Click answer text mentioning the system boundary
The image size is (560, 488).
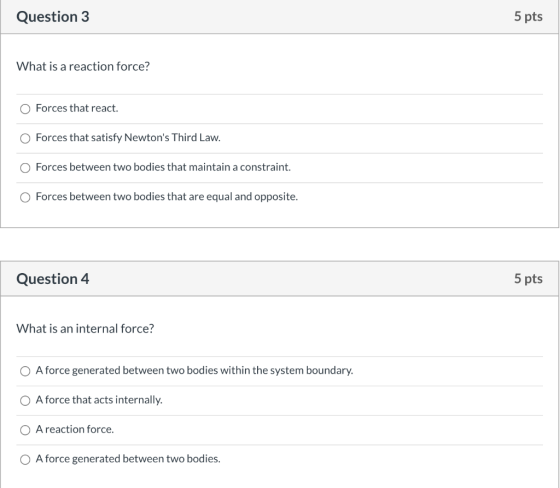point(194,370)
